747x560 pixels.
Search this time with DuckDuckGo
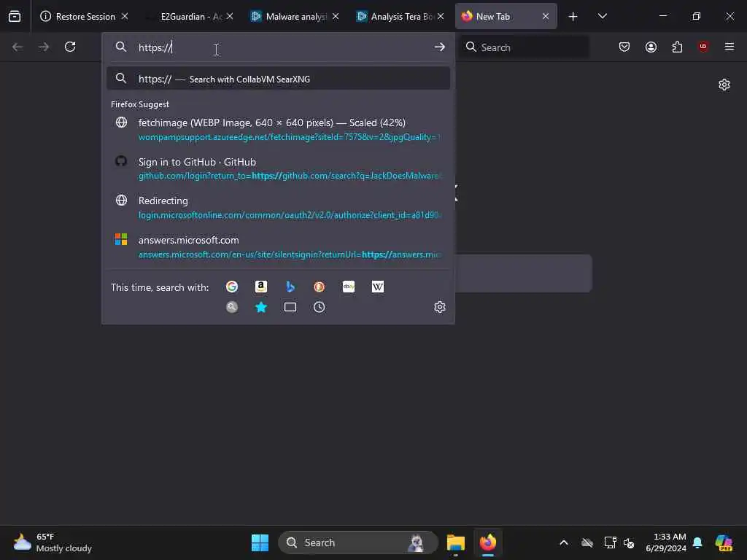tap(320, 287)
